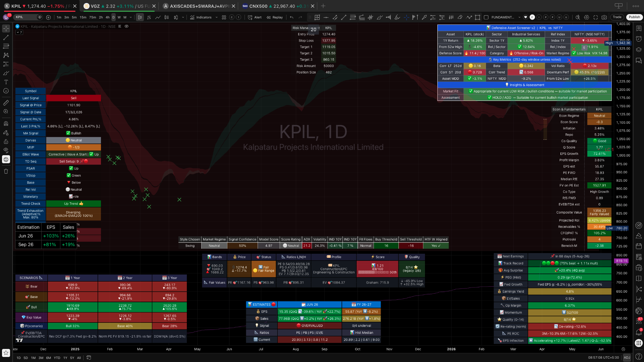Expand the Indicators favorites dropdown arrow
Image resolution: width=644 pixels, height=362 pixels.
pyautogui.click(x=216, y=17)
